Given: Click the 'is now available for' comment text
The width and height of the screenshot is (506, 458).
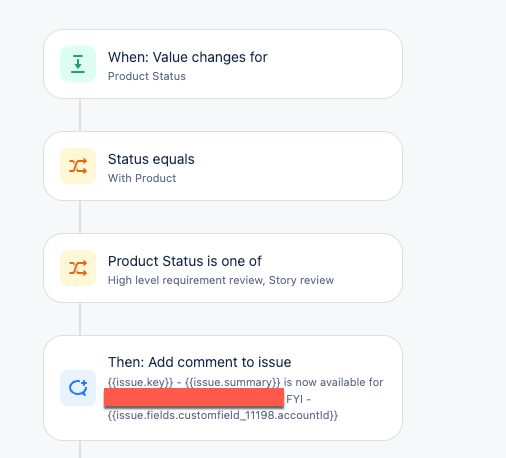Looking at the screenshot, I should click(333, 382).
